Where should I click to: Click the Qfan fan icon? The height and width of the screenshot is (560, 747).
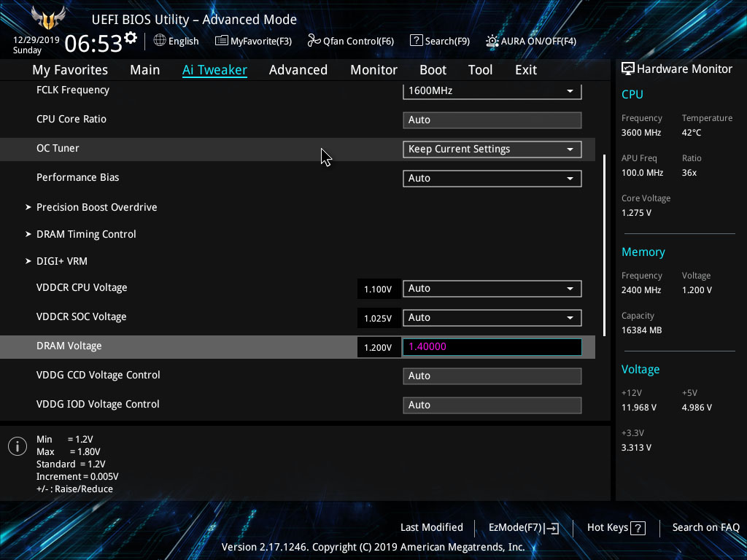314,41
